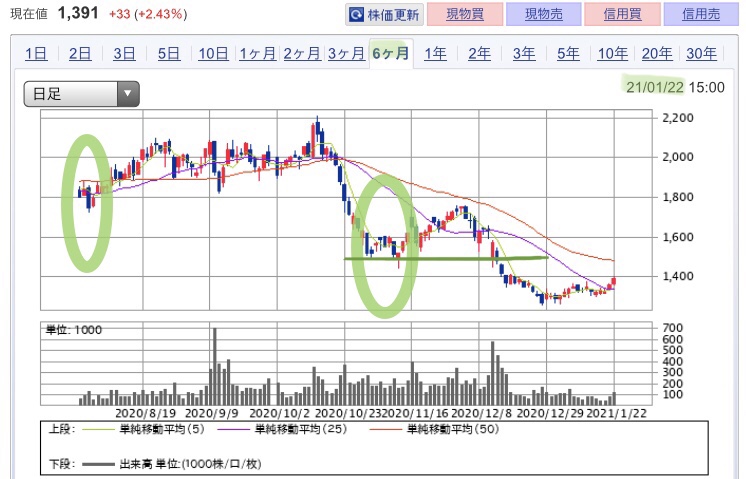Image resolution: width=746 pixels, height=479 pixels.
Task: Click the tallest volume bar near 2020/9/9
Action: (215, 366)
